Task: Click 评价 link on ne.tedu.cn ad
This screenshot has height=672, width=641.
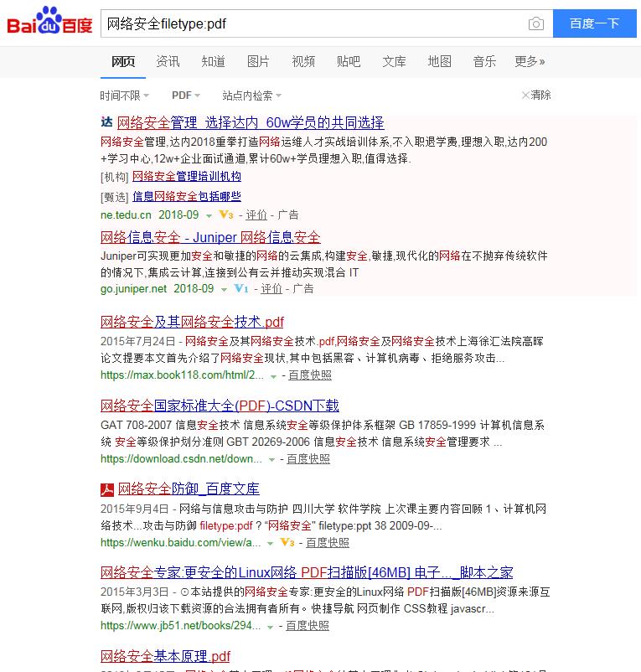Action: 256,215
